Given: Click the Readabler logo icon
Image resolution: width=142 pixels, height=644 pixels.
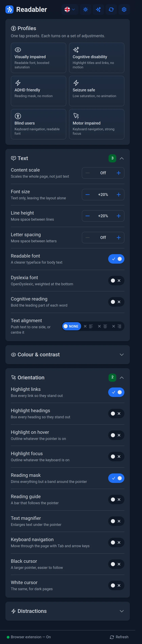Looking at the screenshot, I should point(9,9).
